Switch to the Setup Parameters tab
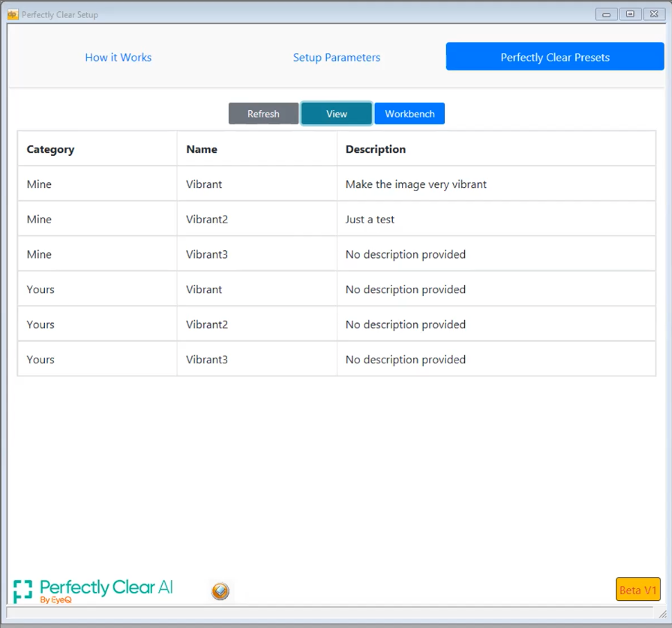 point(337,57)
